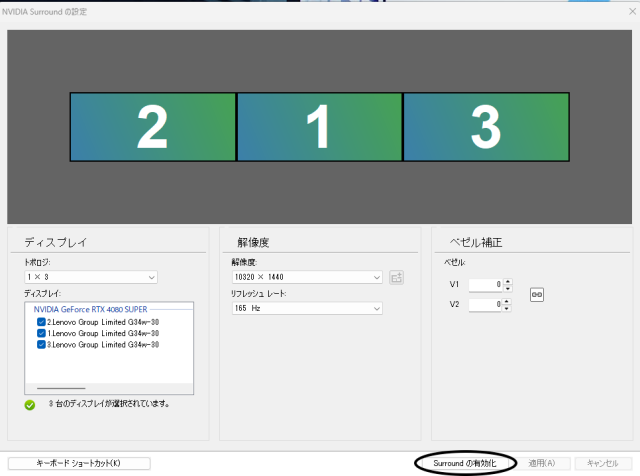
Task: Open the トポロジ 1 × 3 dropdown
Action: click(90, 277)
